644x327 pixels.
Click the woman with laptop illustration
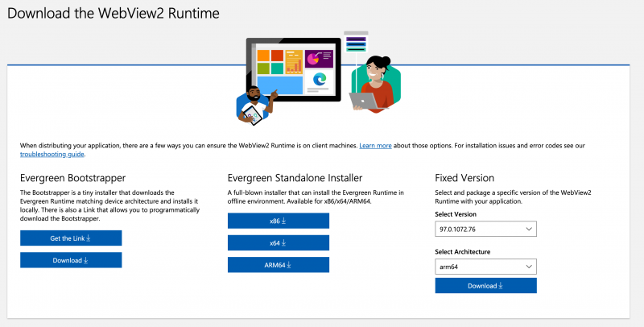(x=374, y=84)
